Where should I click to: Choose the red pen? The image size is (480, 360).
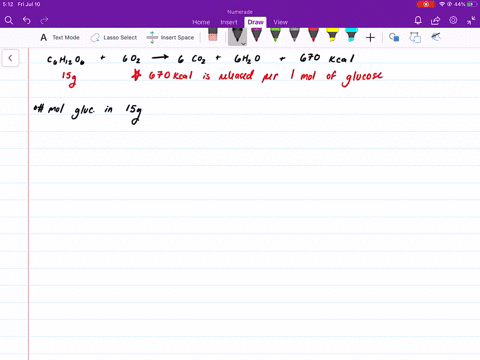point(313,35)
